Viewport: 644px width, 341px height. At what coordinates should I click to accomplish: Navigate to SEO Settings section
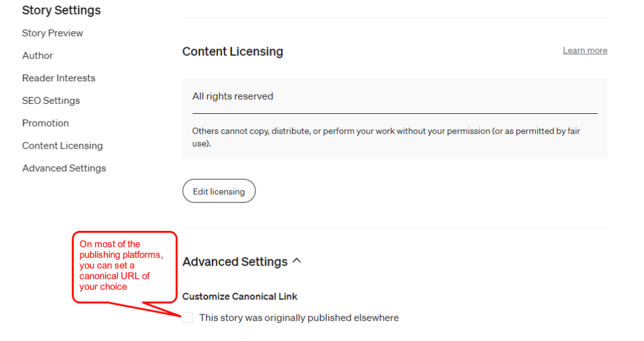pyautogui.click(x=51, y=101)
